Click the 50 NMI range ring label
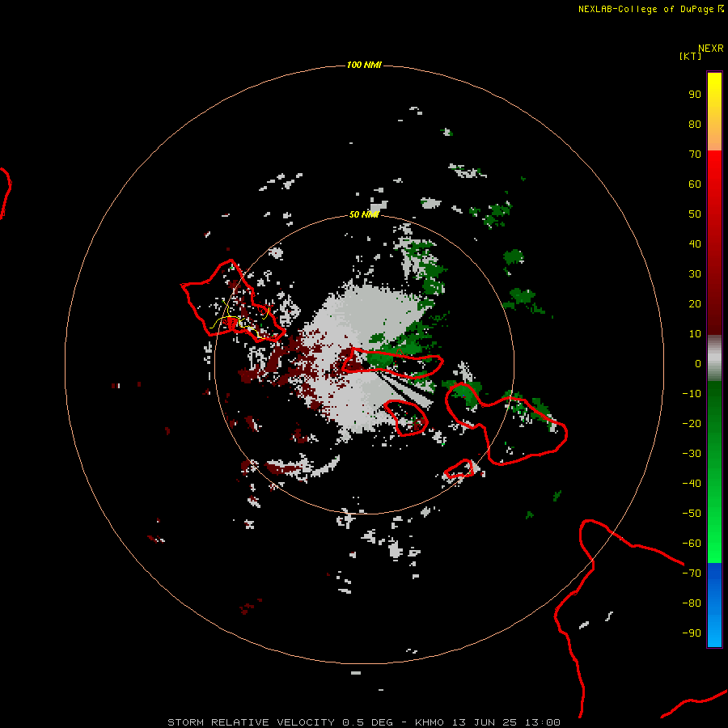This screenshot has height=728, width=728. coord(364,214)
